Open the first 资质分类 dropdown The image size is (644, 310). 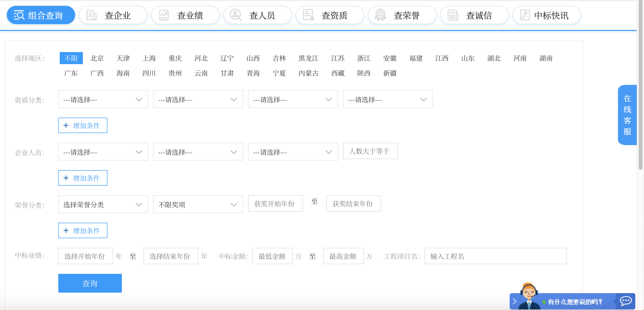[x=103, y=99]
